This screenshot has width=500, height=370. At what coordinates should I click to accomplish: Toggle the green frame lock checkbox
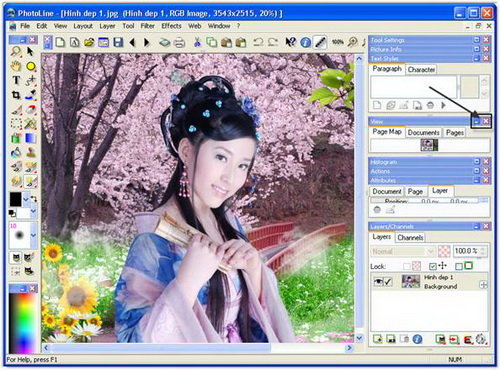[x=459, y=266]
